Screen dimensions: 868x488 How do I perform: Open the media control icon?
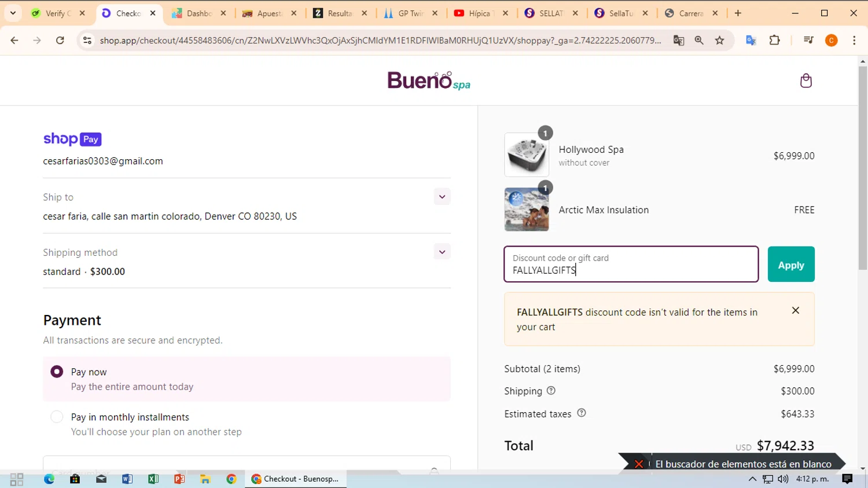click(808, 40)
